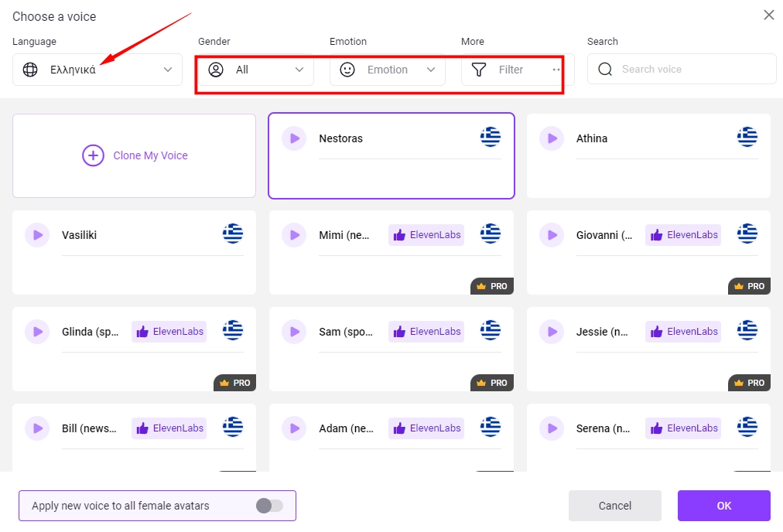Open the Language dropdown showing Ελληνικά
This screenshot has height=532, width=783.
click(97, 70)
